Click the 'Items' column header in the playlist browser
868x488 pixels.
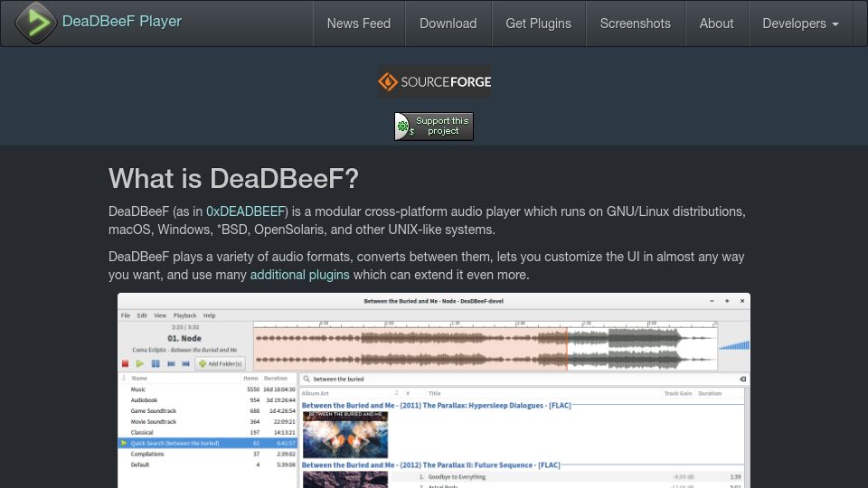click(250, 379)
